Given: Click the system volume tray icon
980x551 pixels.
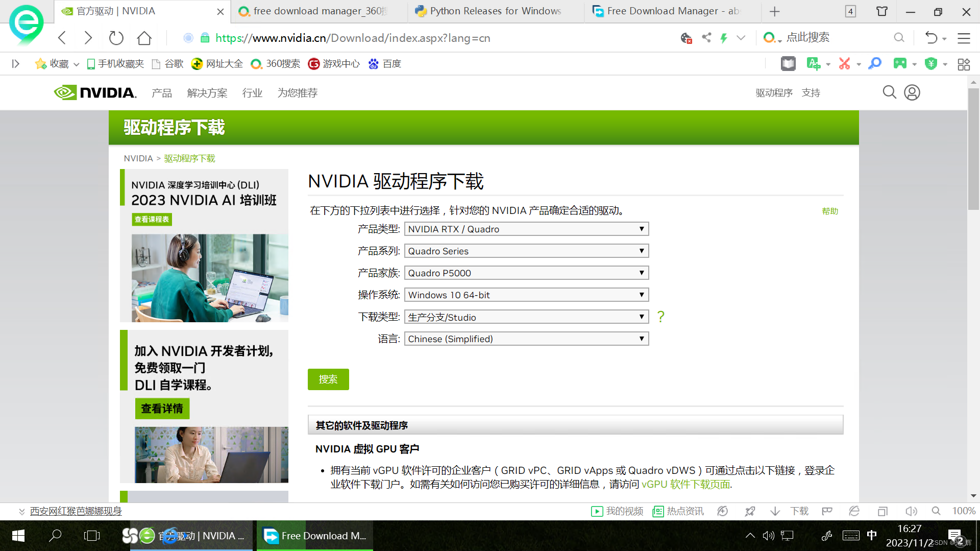Looking at the screenshot, I should click(x=768, y=536).
